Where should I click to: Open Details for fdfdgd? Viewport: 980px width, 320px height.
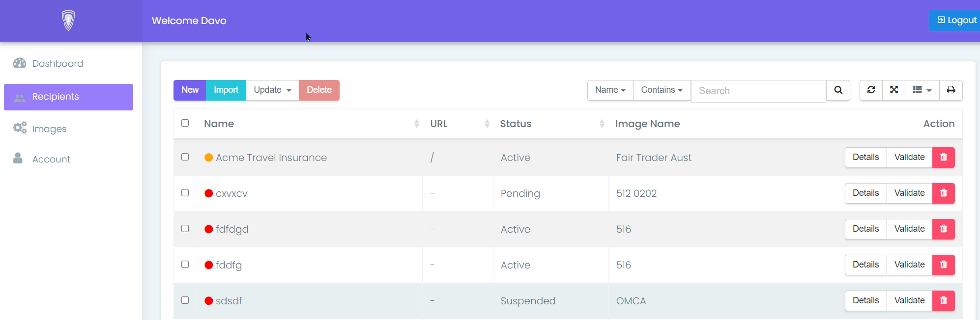click(866, 229)
